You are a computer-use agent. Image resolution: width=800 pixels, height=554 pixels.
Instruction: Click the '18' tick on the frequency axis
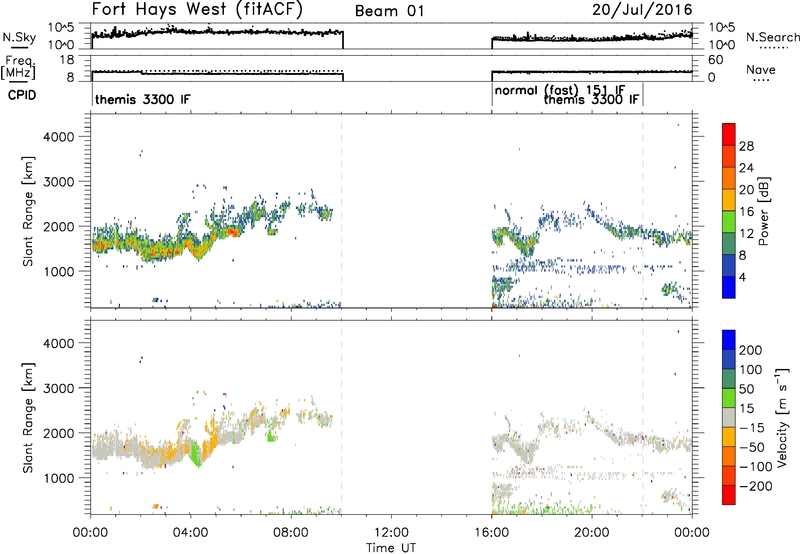pyautogui.click(x=66, y=60)
